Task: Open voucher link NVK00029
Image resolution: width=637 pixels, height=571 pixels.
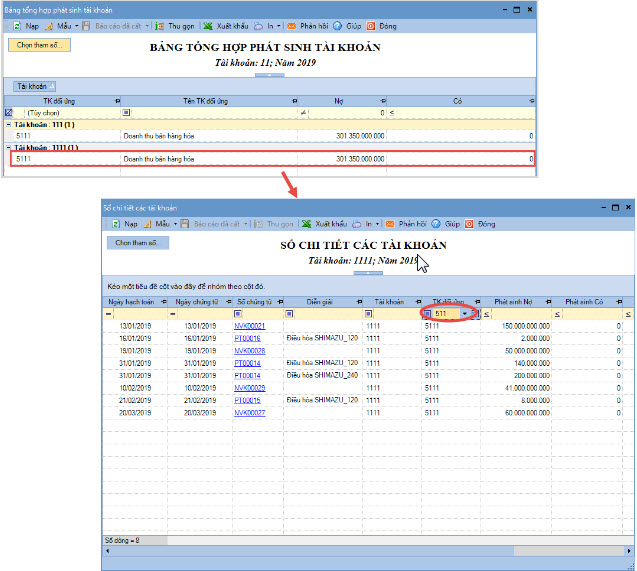Action: point(250,388)
